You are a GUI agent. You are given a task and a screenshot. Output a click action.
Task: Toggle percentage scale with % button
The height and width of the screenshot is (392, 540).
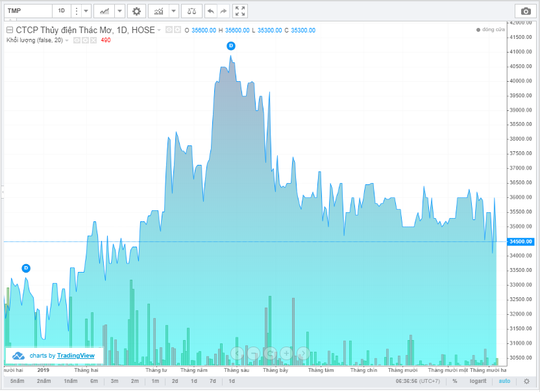pos(455,381)
